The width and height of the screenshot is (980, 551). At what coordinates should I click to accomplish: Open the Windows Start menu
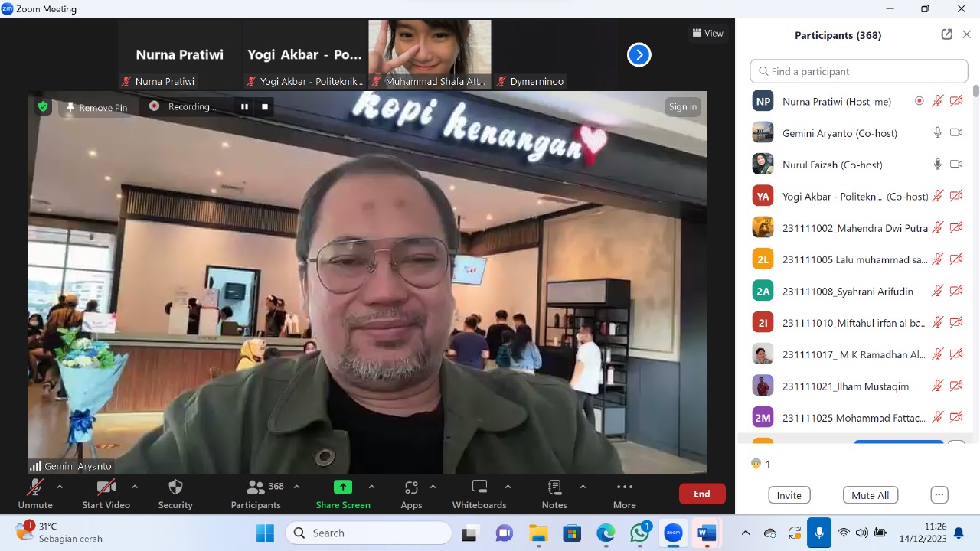click(265, 533)
